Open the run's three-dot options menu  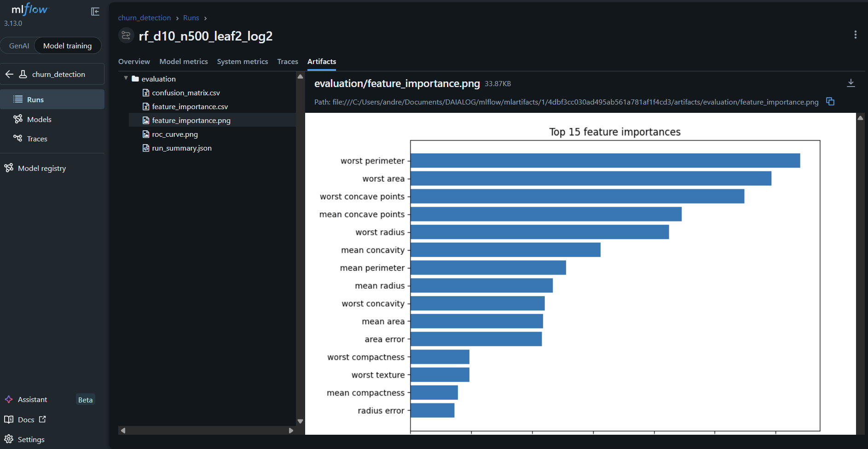[856, 35]
